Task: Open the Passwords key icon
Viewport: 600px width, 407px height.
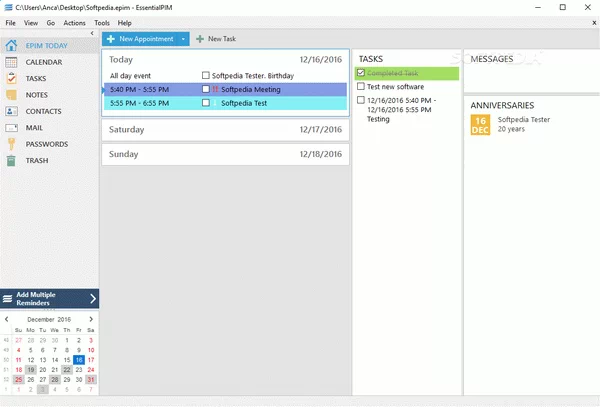Action: point(11,144)
